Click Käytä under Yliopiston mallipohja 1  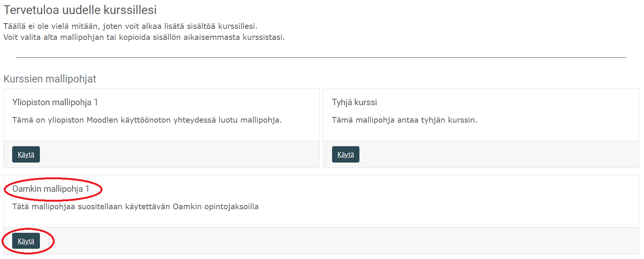pos(26,155)
